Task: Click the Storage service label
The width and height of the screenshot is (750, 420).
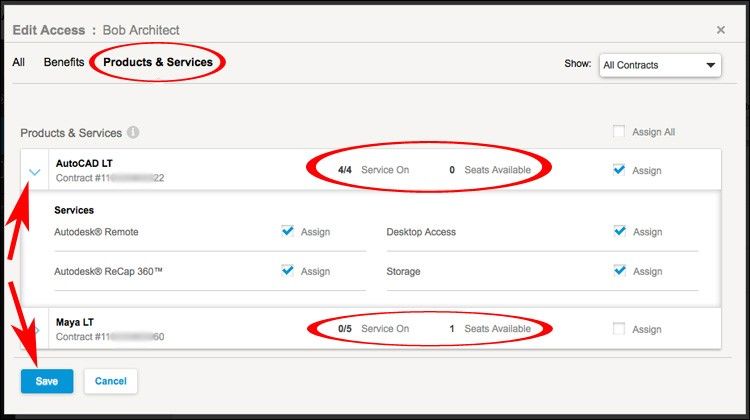Action: (x=403, y=271)
